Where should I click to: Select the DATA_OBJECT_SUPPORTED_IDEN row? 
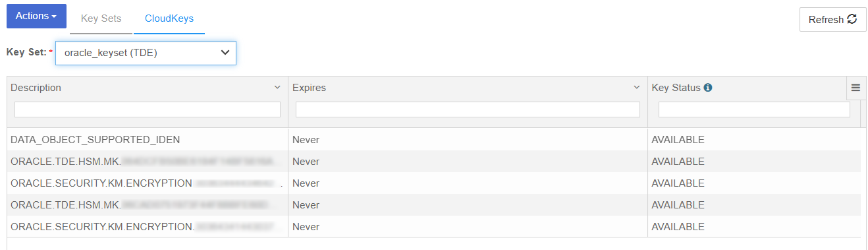[433, 140]
